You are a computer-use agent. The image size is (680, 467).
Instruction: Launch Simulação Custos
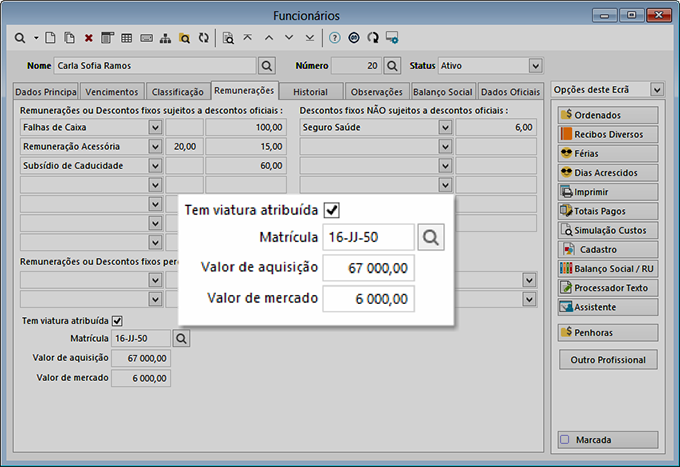[x=608, y=230]
